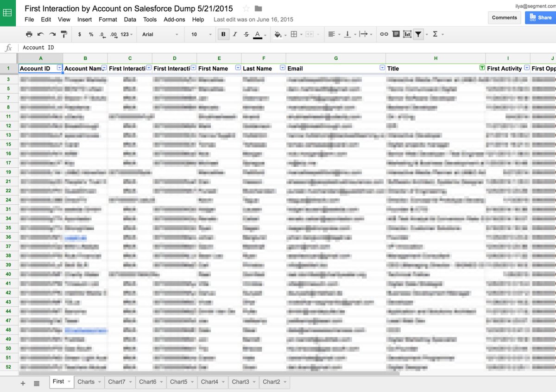Screen dimensions: 556x392
Task: Insert a link
Action: pyautogui.click(x=384, y=34)
